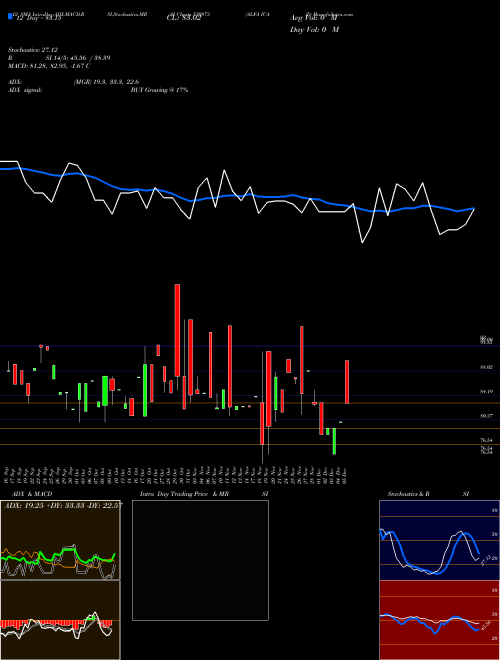This screenshot has width=500, height=660.
Task: Click the lowest green candlestick near 76.54
Action: (x=335, y=441)
